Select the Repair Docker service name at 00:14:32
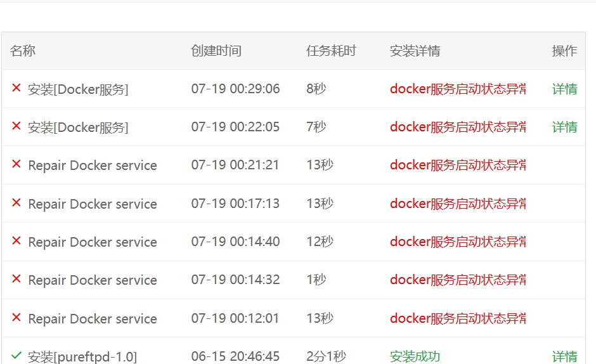 point(93,280)
